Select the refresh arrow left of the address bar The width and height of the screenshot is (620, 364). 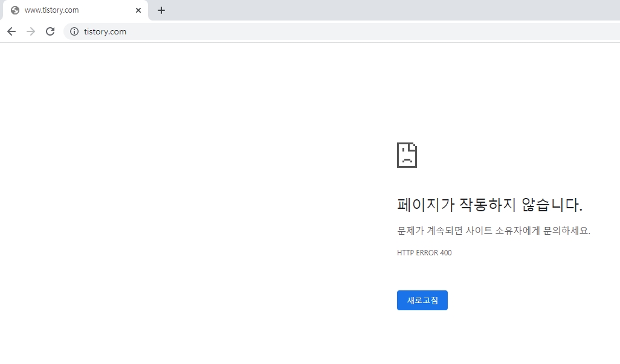point(50,31)
